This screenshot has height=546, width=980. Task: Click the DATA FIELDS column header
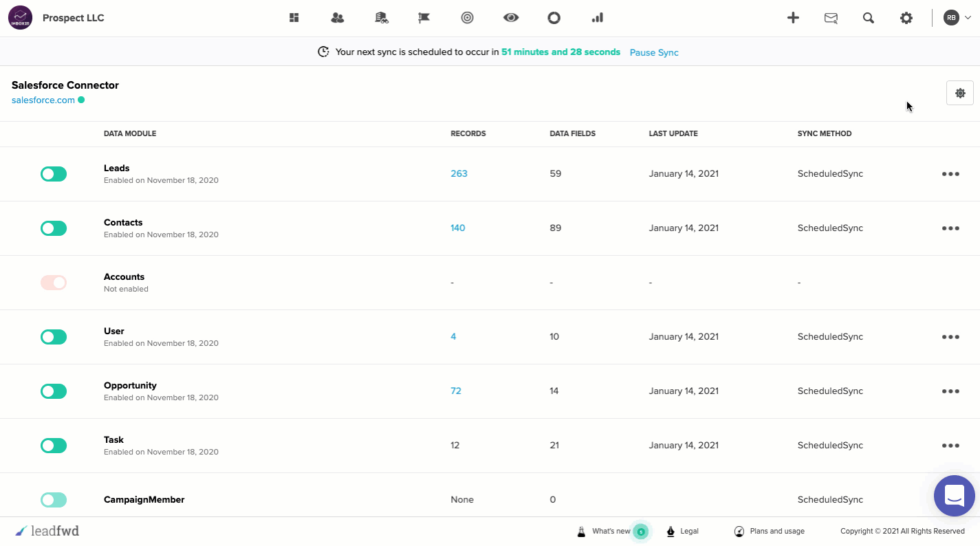573,133
